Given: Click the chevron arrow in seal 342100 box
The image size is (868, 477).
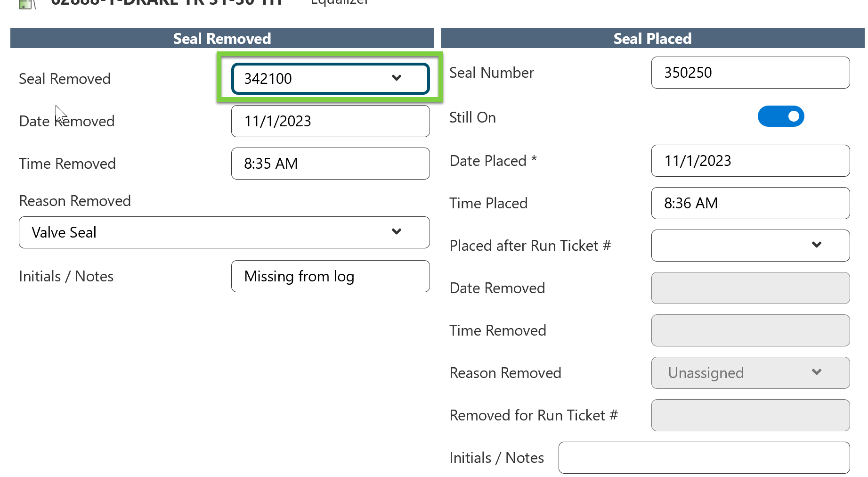Looking at the screenshot, I should click(397, 78).
